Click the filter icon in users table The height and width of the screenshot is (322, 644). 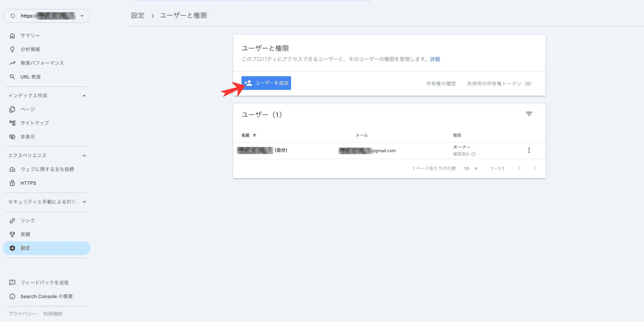click(529, 114)
